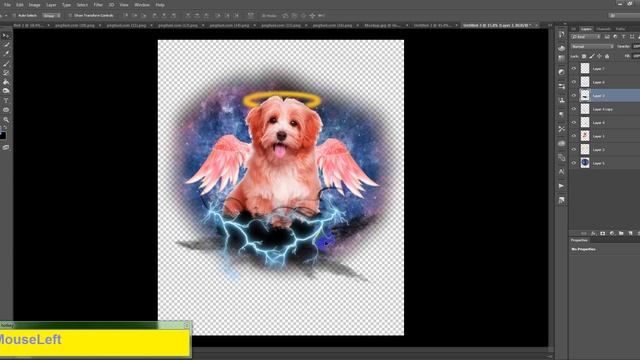Image resolution: width=640 pixels, height=360 pixels.
Task: Select the Layer 4 copy layer name
Action: tap(602, 109)
